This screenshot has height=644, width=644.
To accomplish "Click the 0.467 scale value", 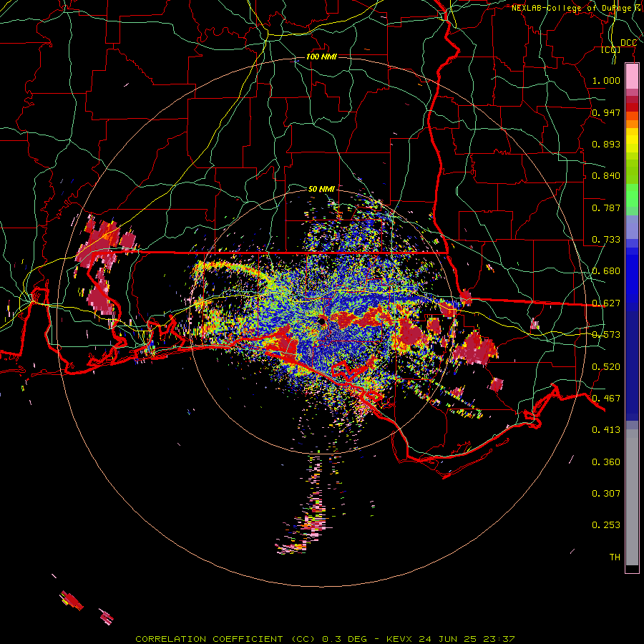I will click(x=606, y=399).
